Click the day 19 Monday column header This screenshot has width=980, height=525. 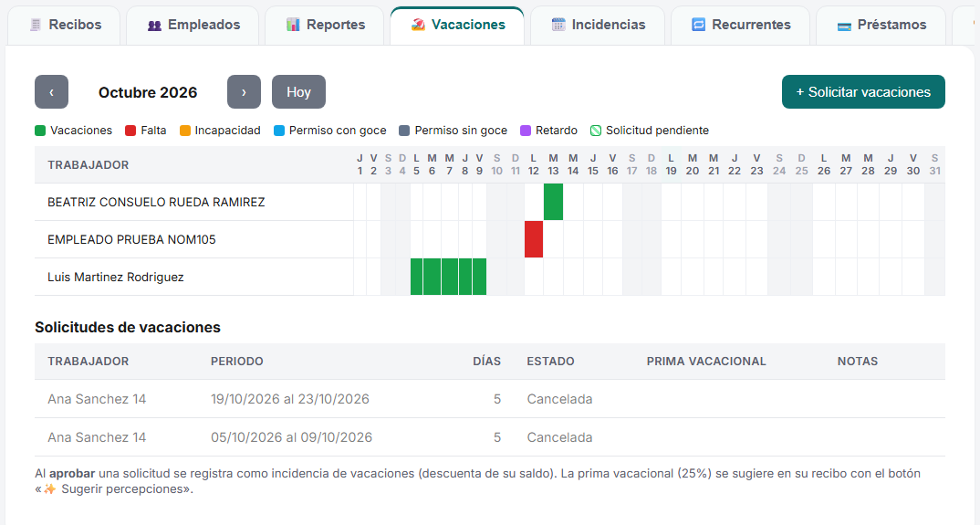[x=671, y=164]
